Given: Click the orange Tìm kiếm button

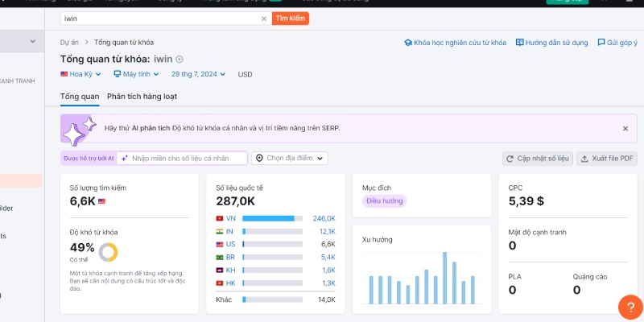Looking at the screenshot, I should 291,19.
